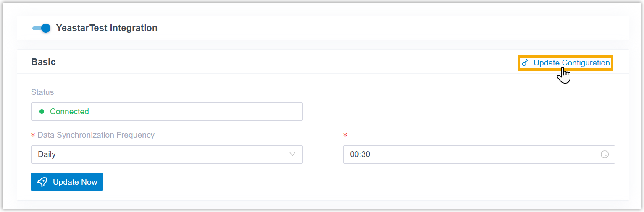Click the blue knob of the integration switch
Image resolution: width=644 pixels, height=212 pixels.
[x=46, y=28]
